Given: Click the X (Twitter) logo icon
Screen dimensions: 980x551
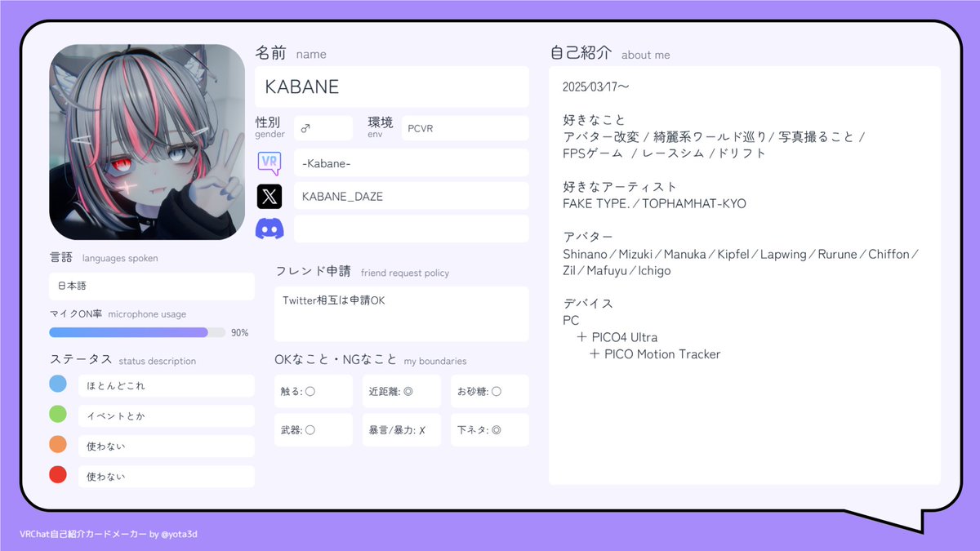Looking at the screenshot, I should (x=269, y=196).
